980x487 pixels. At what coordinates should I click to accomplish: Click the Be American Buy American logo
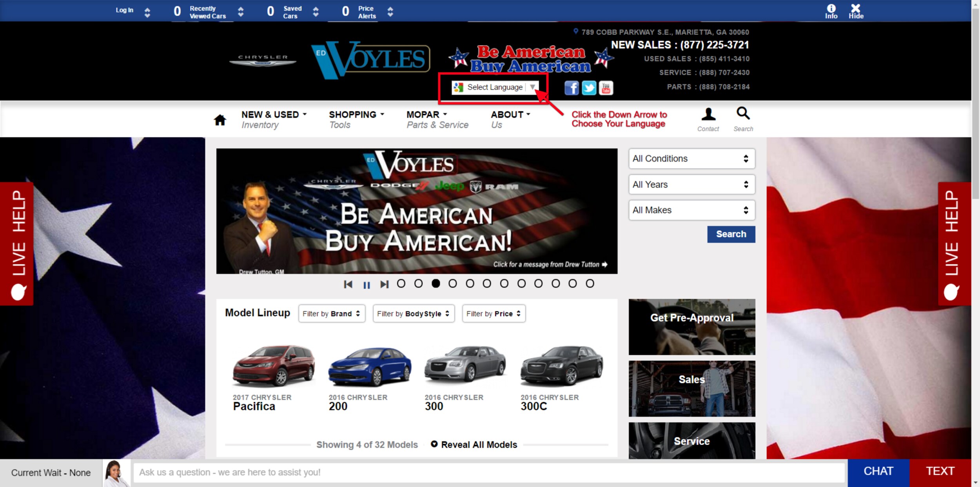[531, 59]
